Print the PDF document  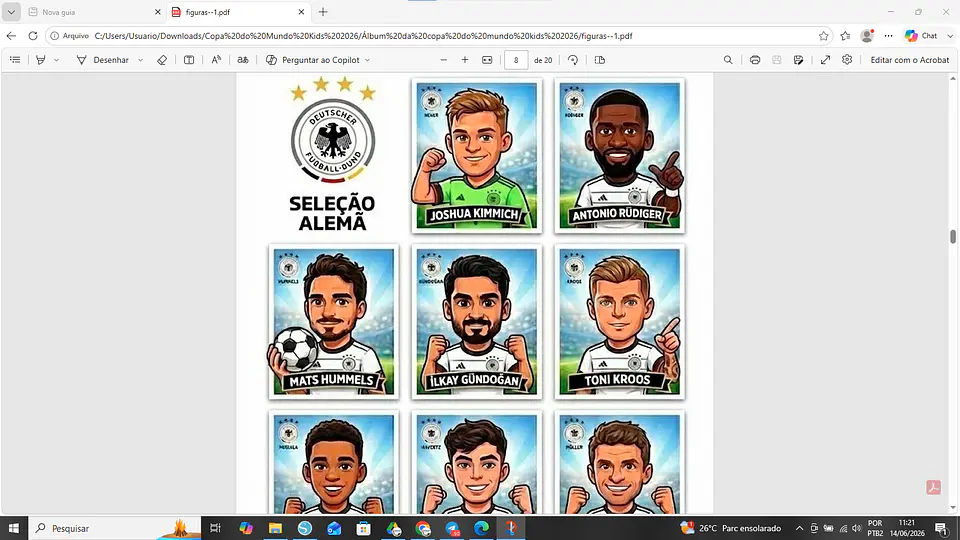755,60
